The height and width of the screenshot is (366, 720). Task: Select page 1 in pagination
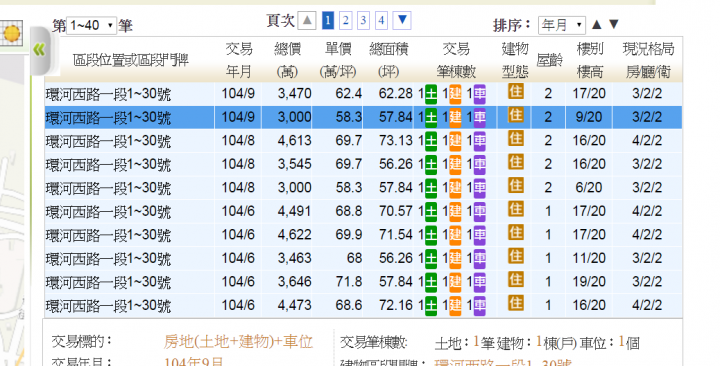[328, 21]
